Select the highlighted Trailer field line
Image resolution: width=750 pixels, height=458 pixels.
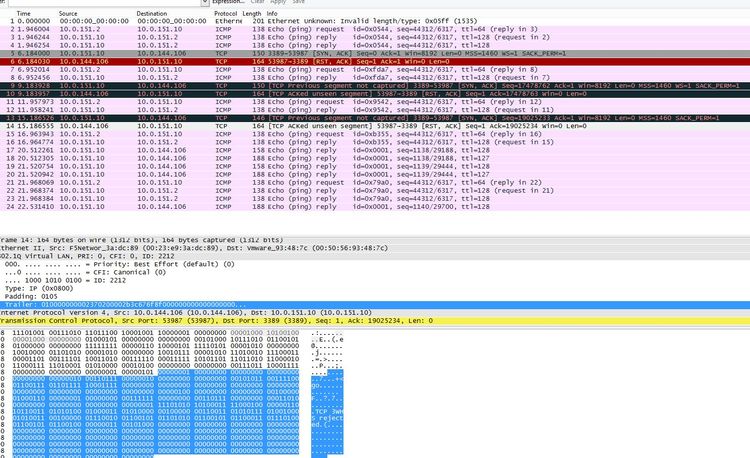375,305
